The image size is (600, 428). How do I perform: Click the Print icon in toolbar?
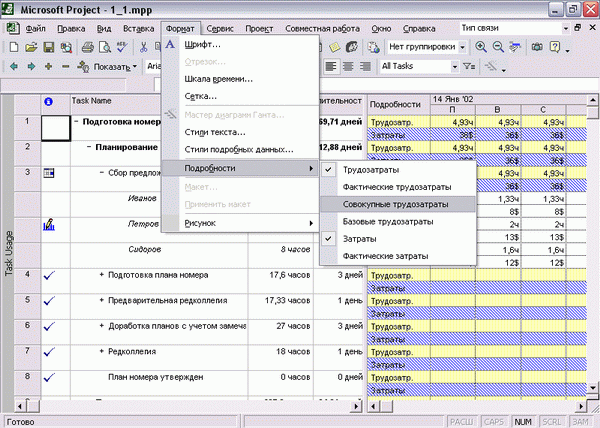coord(88,47)
